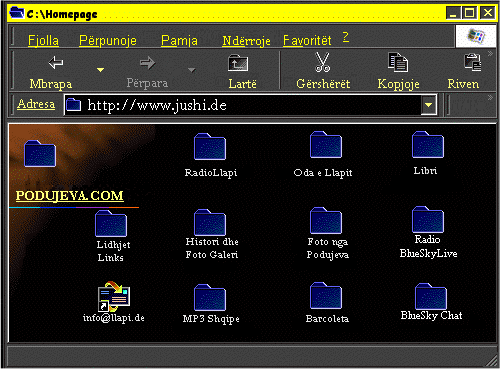Open the Histori dhe Foto Galeri folder

[x=210, y=222]
